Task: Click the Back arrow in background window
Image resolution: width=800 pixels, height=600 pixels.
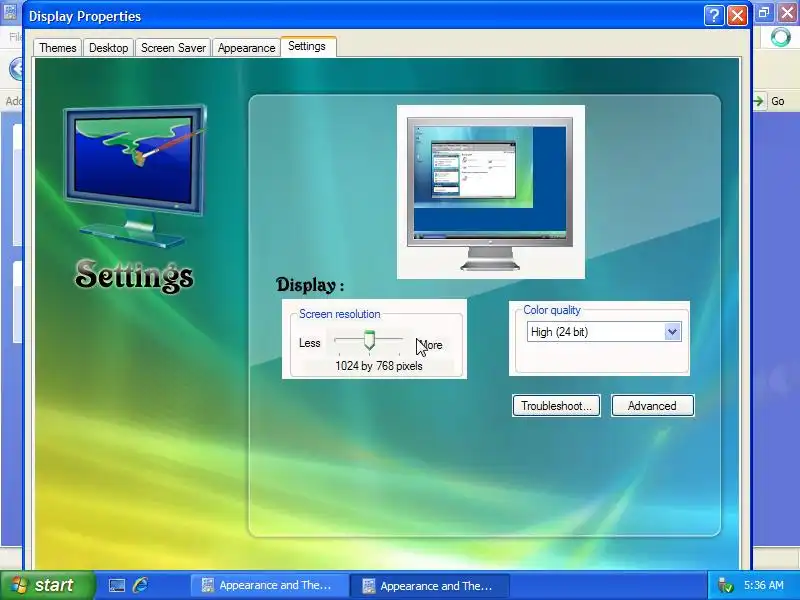Action: (17, 69)
